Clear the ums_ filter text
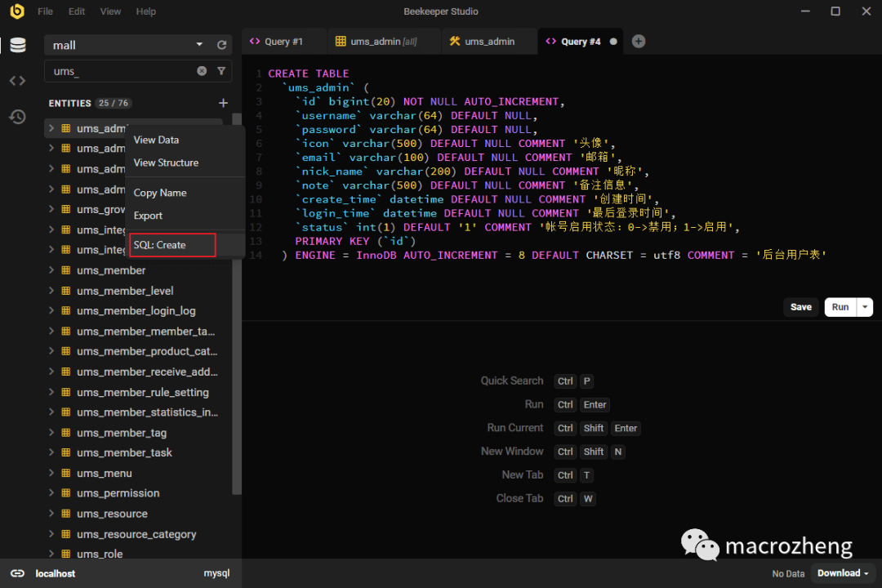Screen dimensions: 882x588 [202, 71]
